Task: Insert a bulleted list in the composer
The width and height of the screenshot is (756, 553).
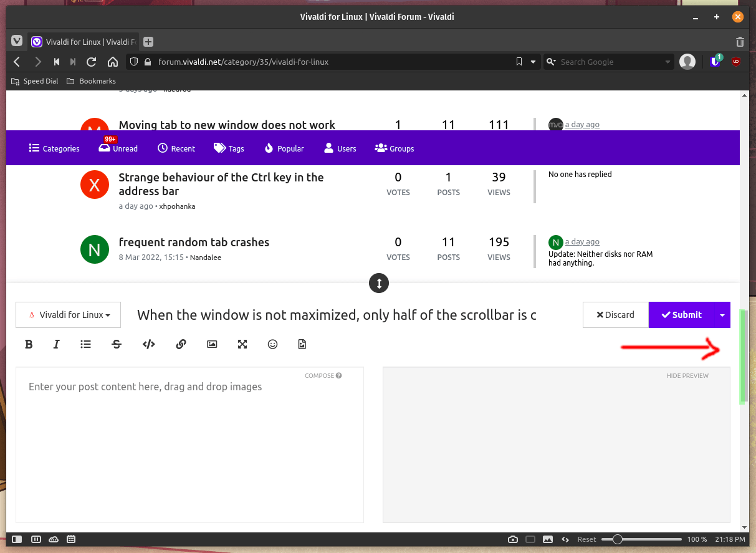Action: point(85,344)
